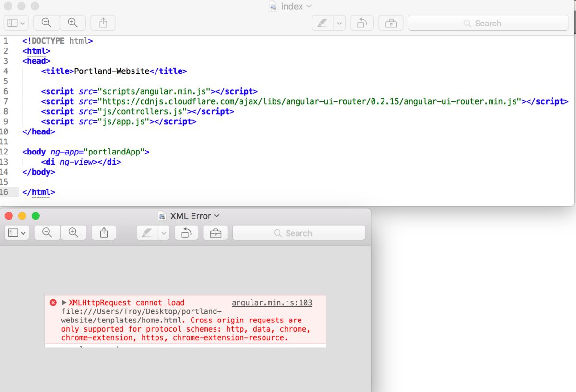Zoom in on the XML Error window
This screenshot has height=392, width=576.
coord(73,233)
